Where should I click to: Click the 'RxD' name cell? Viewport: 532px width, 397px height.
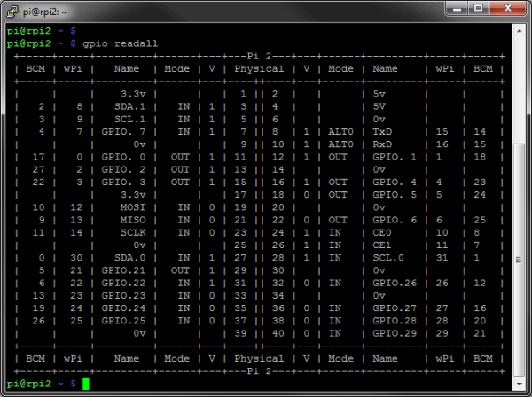point(382,144)
